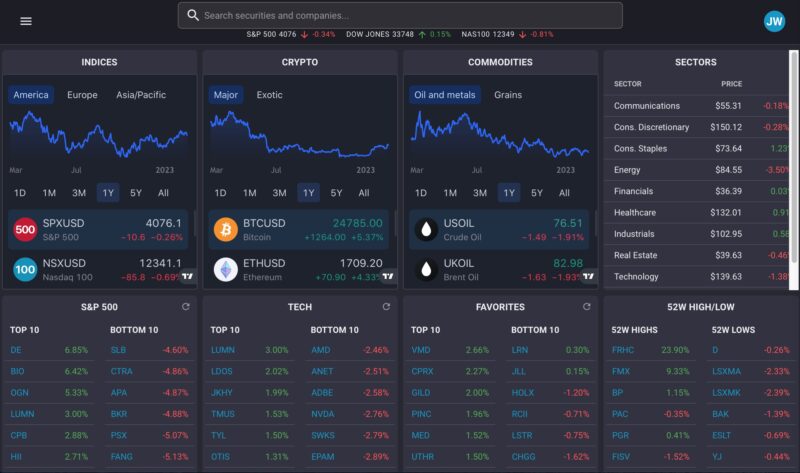Refresh the S&P 500 panel
This screenshot has width=800, height=473.
pyautogui.click(x=186, y=306)
